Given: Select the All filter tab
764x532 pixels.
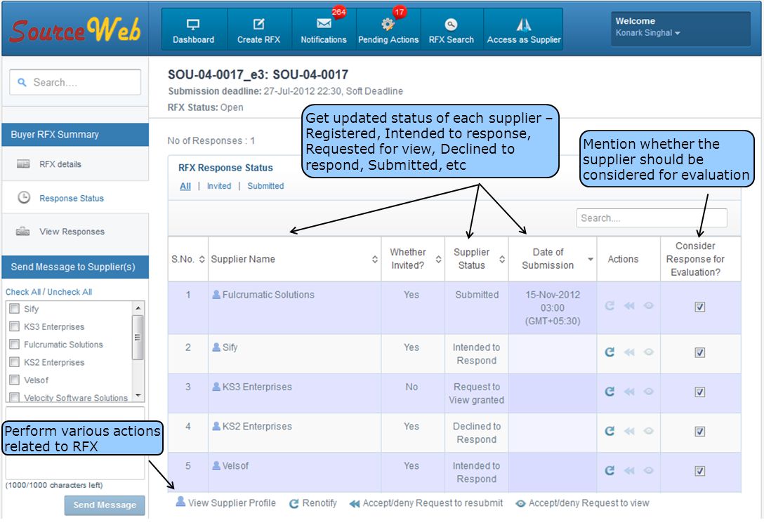Looking at the screenshot, I should [x=185, y=186].
